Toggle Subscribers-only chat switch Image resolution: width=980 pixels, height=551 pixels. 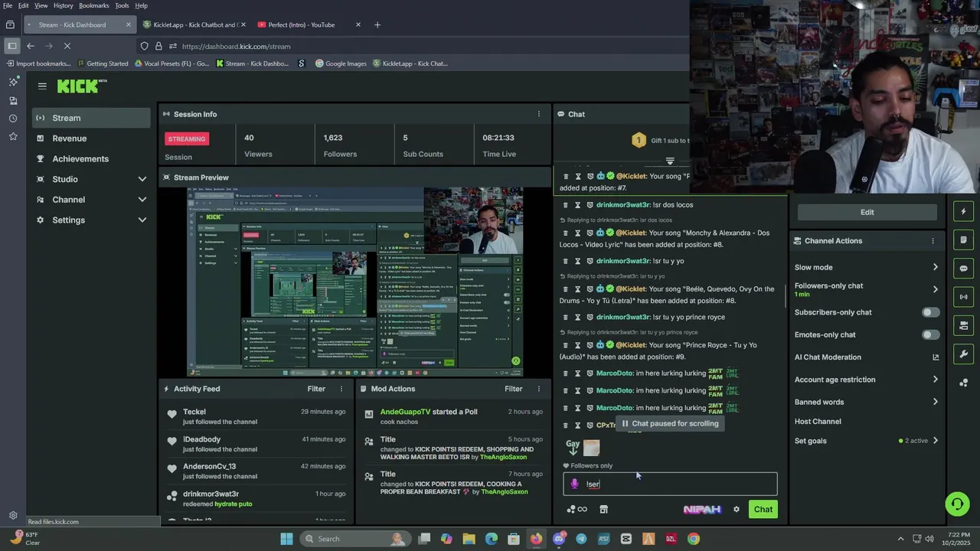(x=930, y=312)
